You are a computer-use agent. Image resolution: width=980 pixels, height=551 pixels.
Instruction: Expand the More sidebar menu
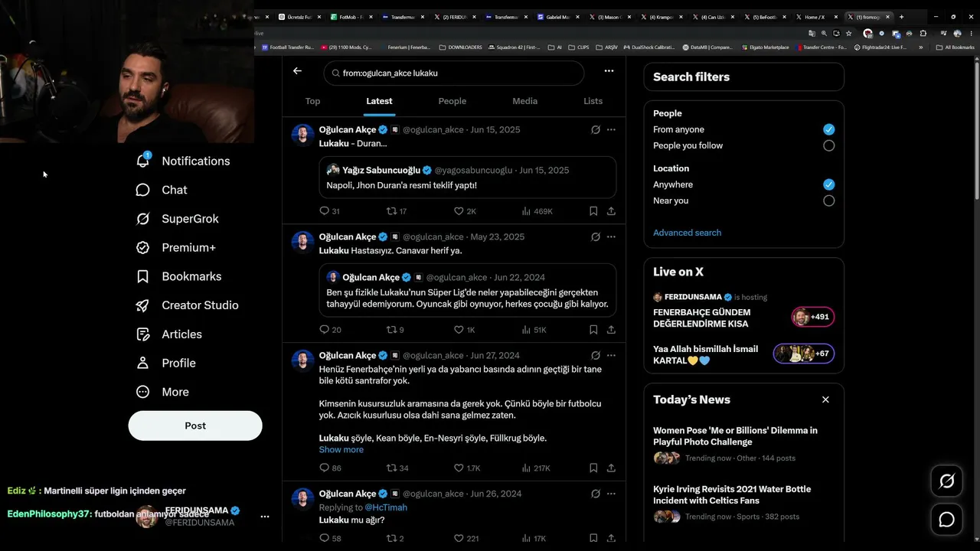pos(162,392)
